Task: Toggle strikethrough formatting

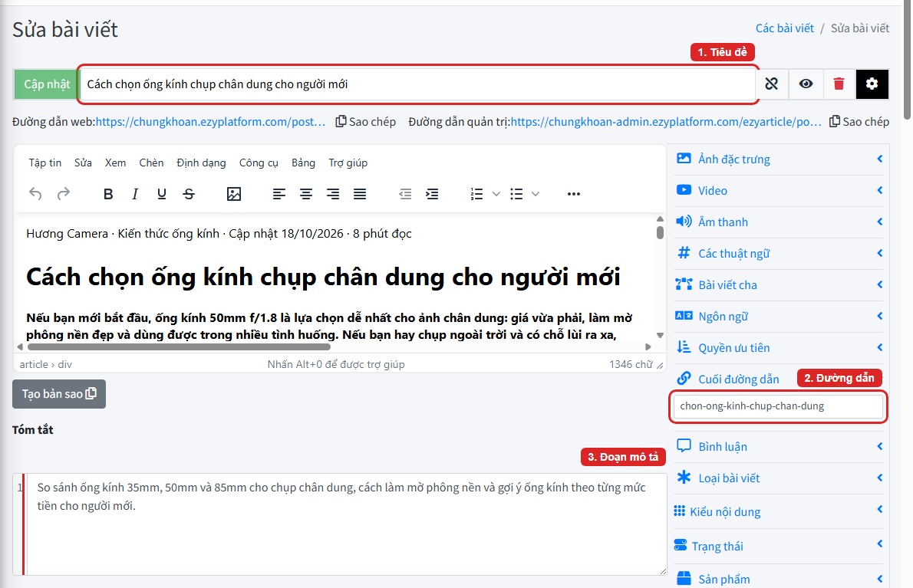Action: pos(189,194)
